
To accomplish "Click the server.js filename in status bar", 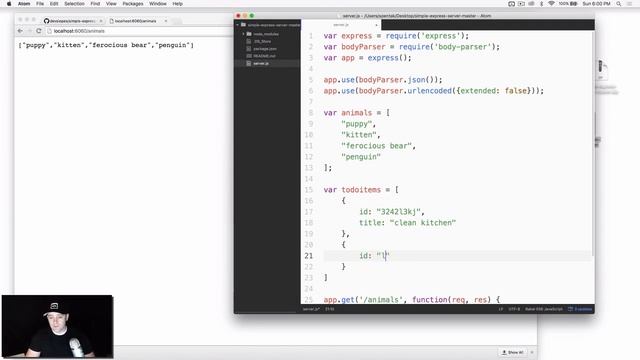I will point(311,309).
